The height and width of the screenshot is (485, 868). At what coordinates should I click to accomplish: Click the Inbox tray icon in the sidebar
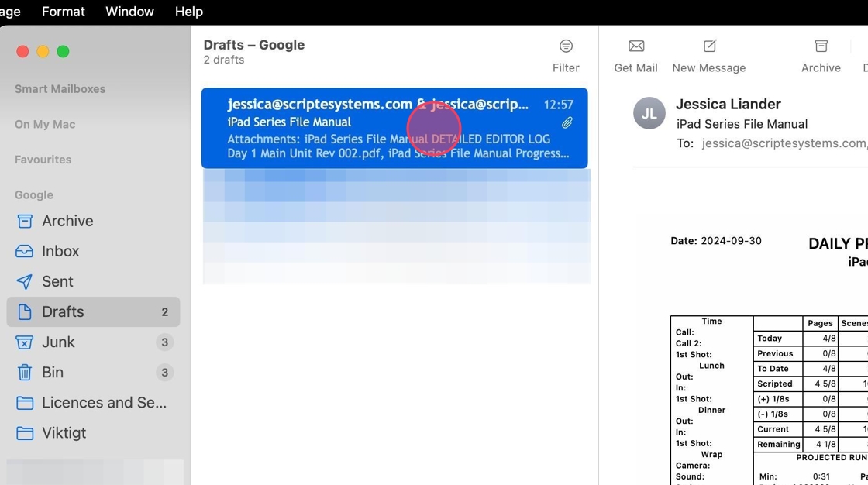coord(24,251)
